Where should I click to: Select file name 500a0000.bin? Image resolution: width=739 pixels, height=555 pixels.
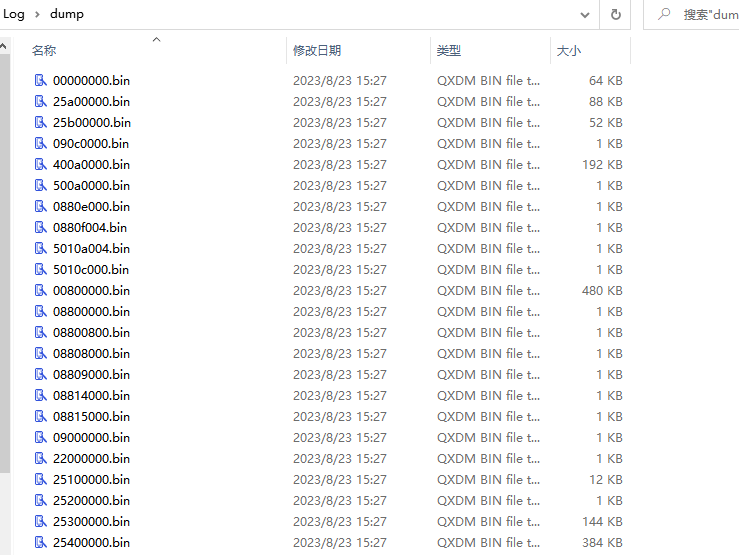pyautogui.click(x=91, y=186)
